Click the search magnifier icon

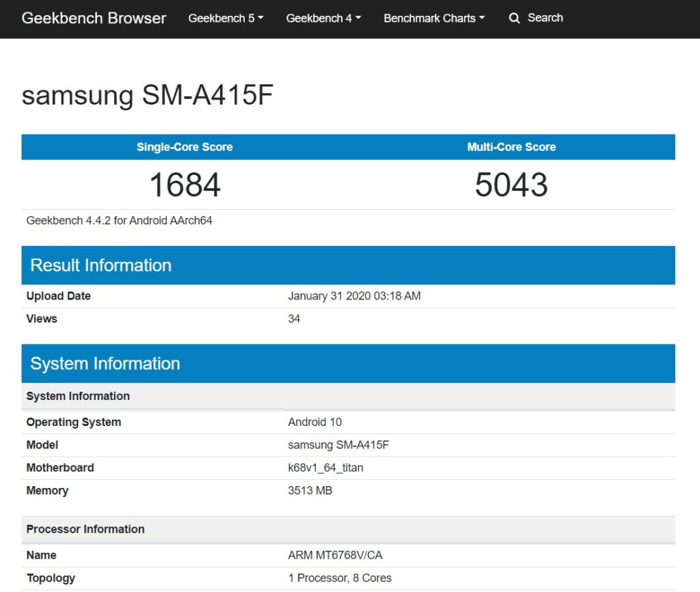514,18
